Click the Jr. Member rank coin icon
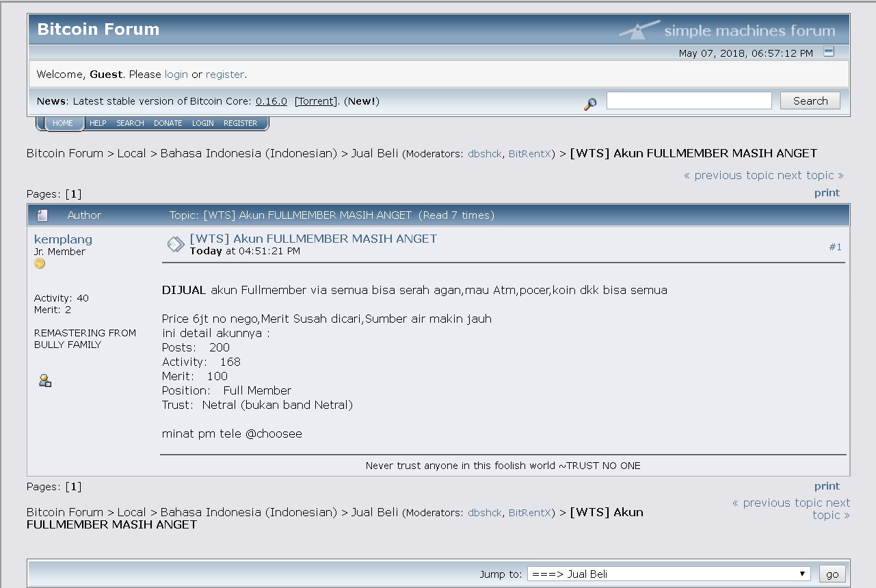 (x=40, y=263)
